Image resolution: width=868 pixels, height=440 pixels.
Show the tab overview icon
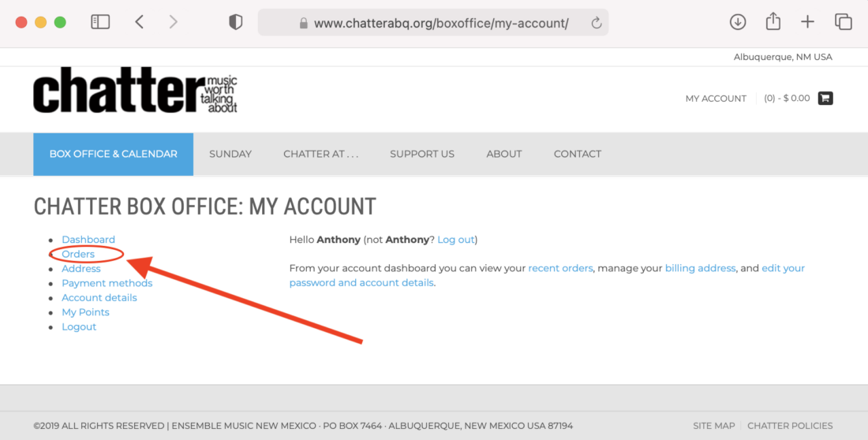[843, 22]
